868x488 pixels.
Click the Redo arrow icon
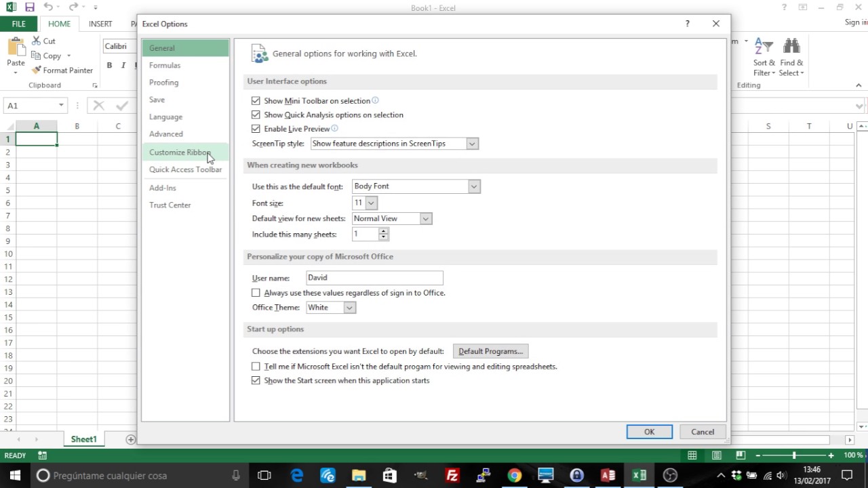pos(73,7)
